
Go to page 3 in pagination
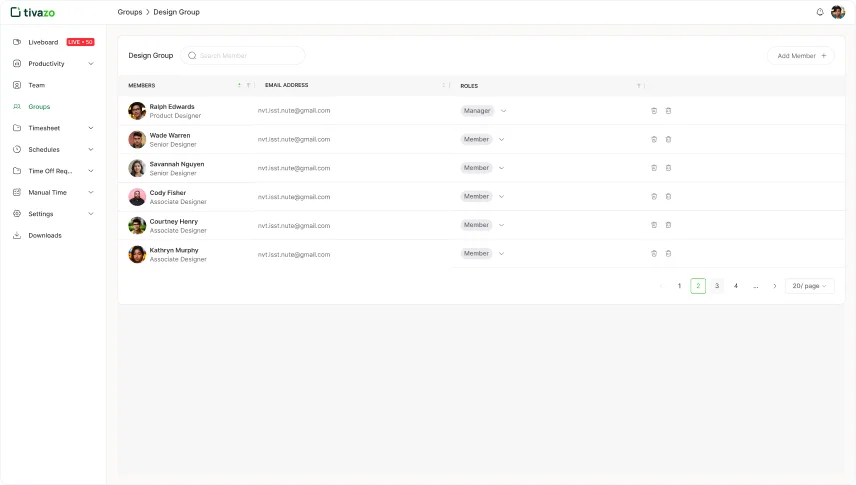(x=717, y=286)
